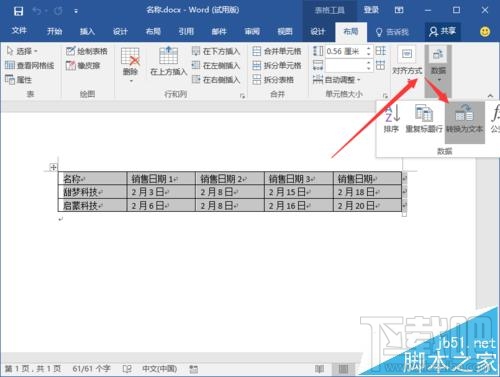Switch to the 引用 ribbon tab
This screenshot has height=377, width=500.
186,31
